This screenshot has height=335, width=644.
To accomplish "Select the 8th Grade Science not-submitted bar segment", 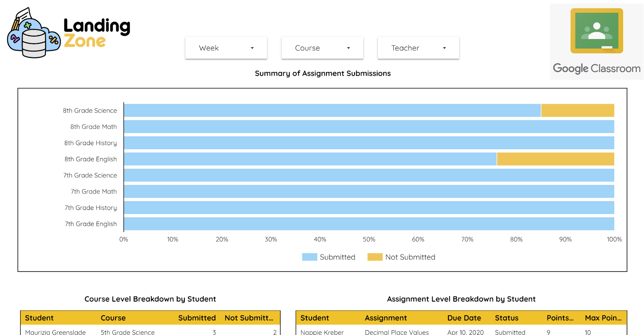I will tap(578, 111).
